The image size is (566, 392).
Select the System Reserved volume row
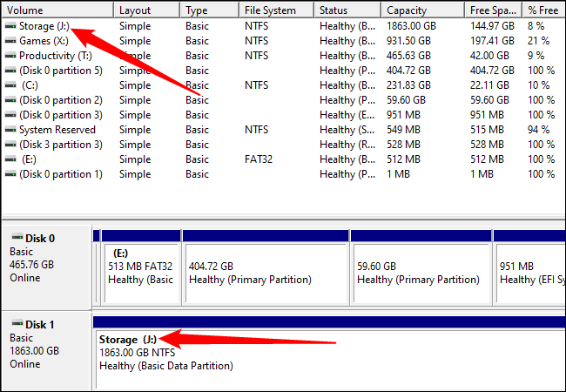(283, 130)
